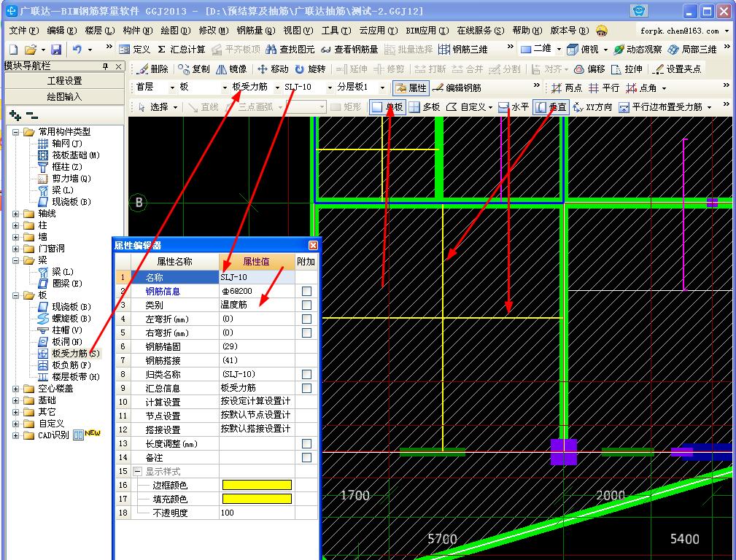Open 俯视 view direction dropdown
Viewport: 736px width, 560px height.
coord(605,49)
